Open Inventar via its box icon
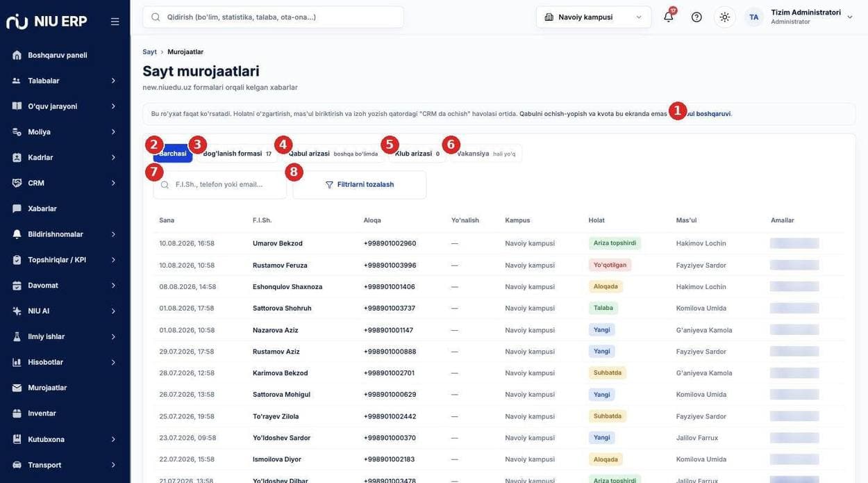Viewport: 868px width, 483px height. (17, 414)
